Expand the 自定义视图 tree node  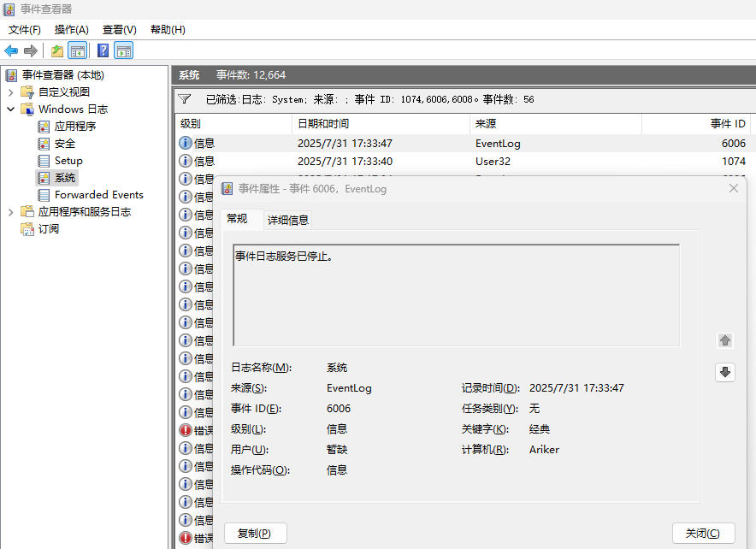(10, 92)
